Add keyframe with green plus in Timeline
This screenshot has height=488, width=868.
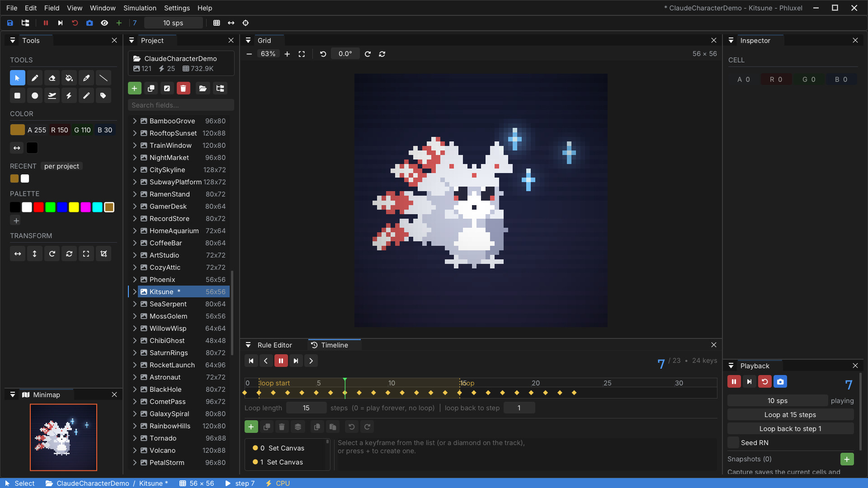[x=251, y=427]
